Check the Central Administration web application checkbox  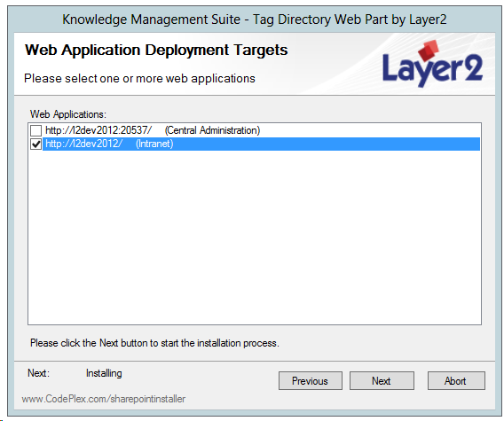pyautogui.click(x=35, y=130)
